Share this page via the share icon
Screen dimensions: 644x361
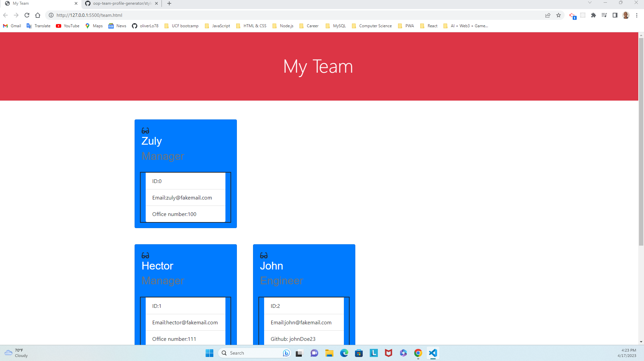(x=548, y=15)
